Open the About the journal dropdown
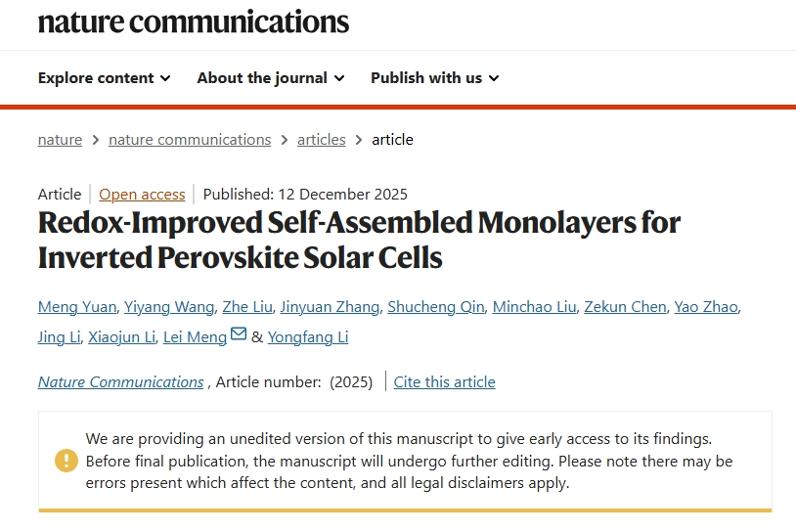This screenshot has width=796, height=532. (270, 78)
